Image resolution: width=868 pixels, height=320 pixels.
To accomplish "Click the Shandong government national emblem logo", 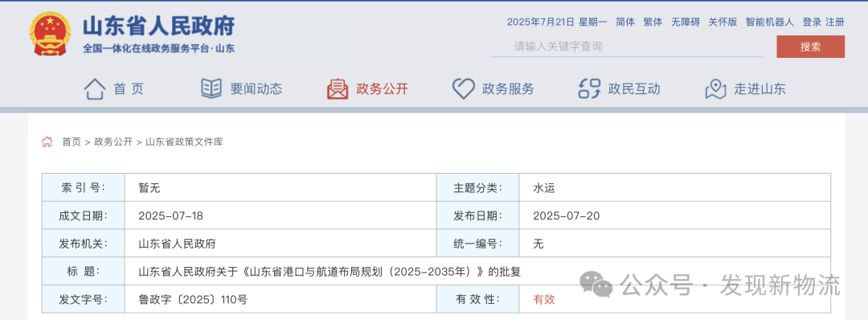I will [49, 35].
